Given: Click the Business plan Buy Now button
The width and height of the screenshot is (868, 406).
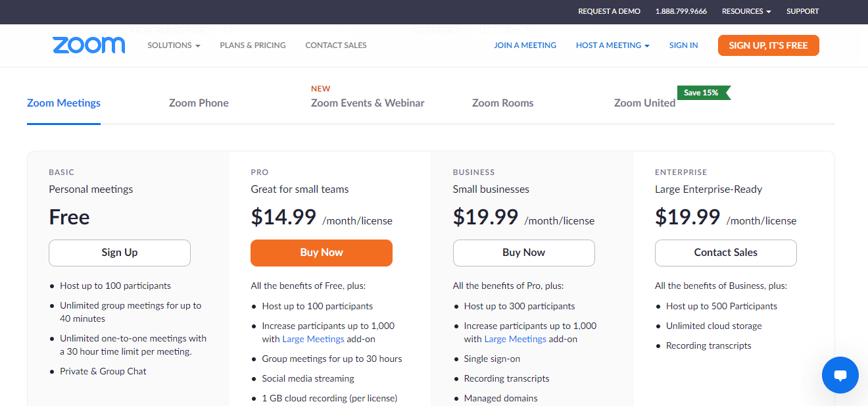Looking at the screenshot, I should 523,253.
